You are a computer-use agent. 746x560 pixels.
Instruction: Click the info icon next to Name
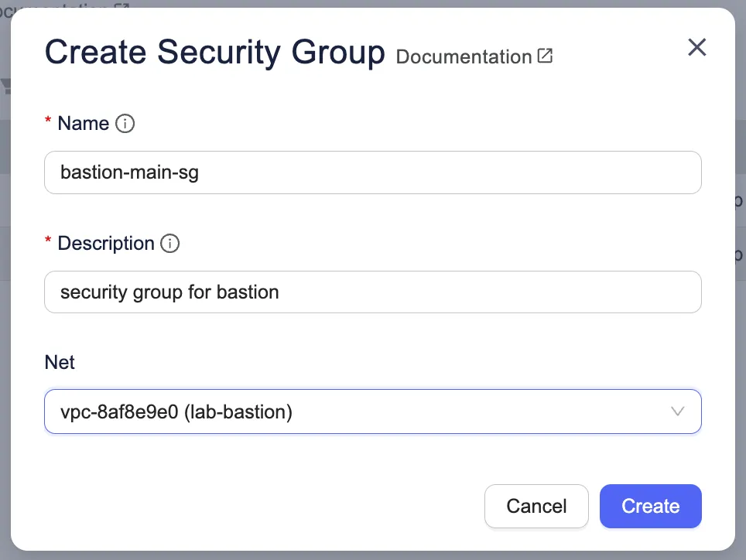point(125,124)
